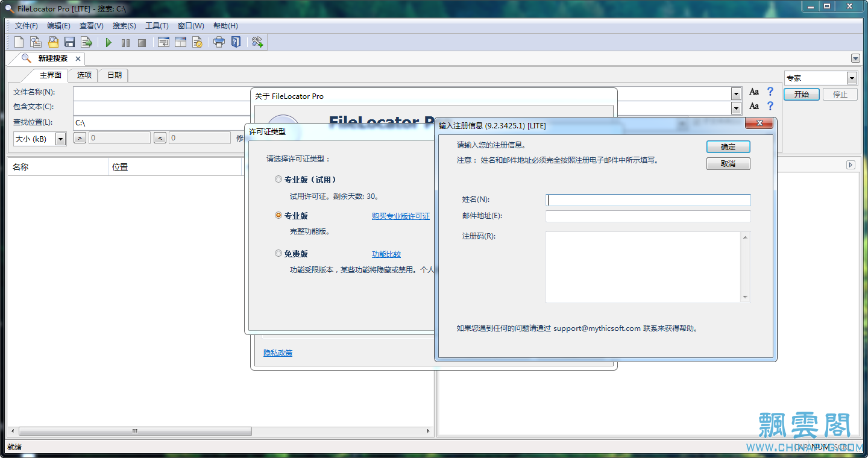Click the 注册码 box scroll down arrow
The height and width of the screenshot is (458, 868).
[x=746, y=297]
